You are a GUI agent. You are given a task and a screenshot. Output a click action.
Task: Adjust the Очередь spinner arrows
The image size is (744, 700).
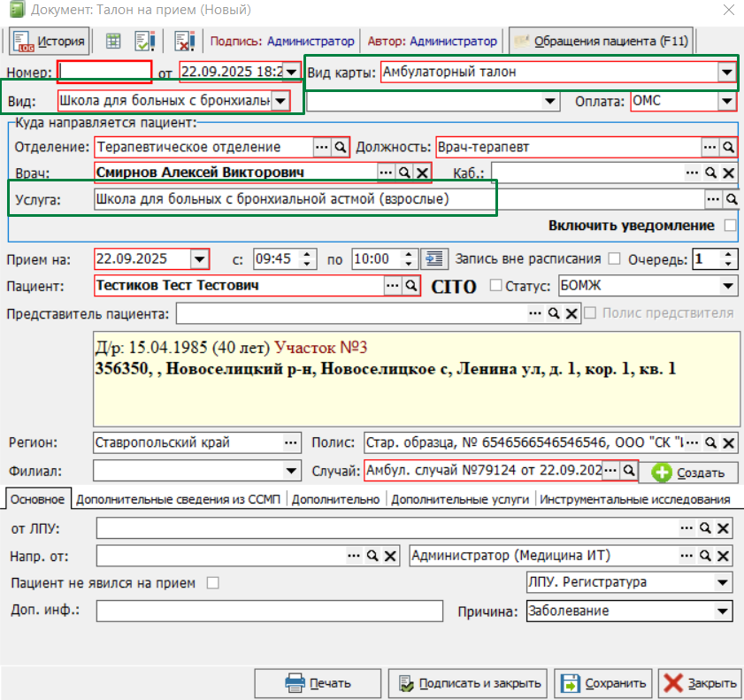pyautogui.click(x=728, y=259)
